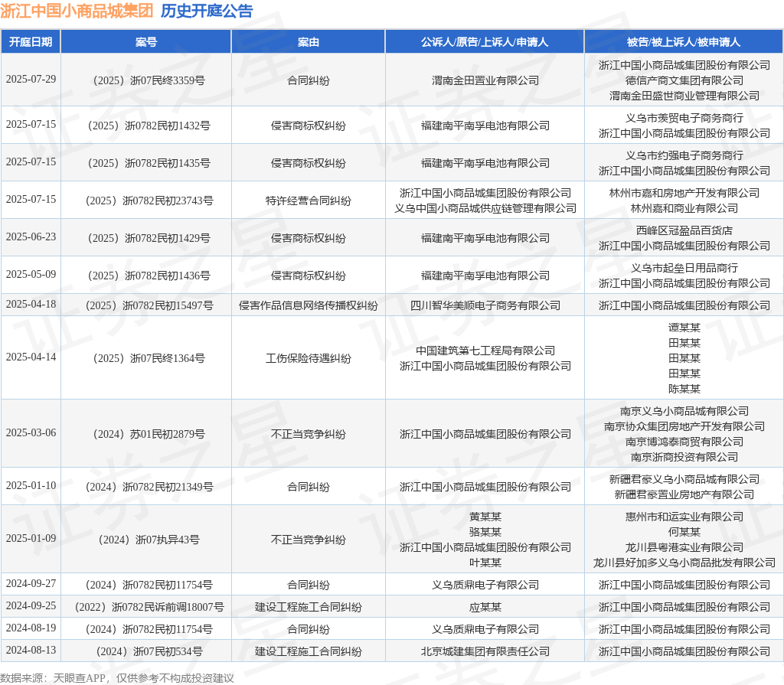Click the date 2024-08-19
Viewport: 784px width, 685px height.
point(31,628)
